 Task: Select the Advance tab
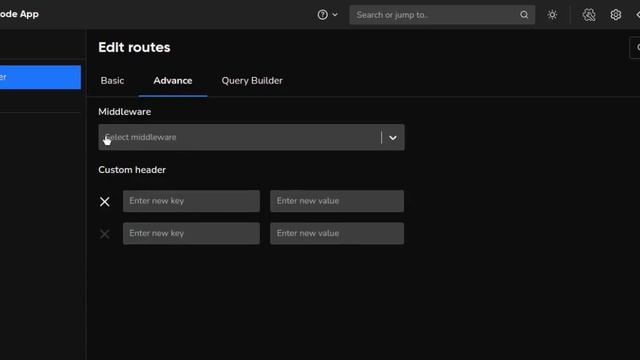(x=173, y=81)
